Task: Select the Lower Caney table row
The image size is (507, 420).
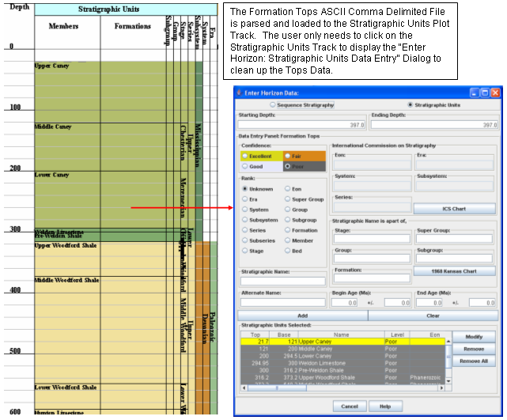Action: pyautogui.click(x=343, y=356)
